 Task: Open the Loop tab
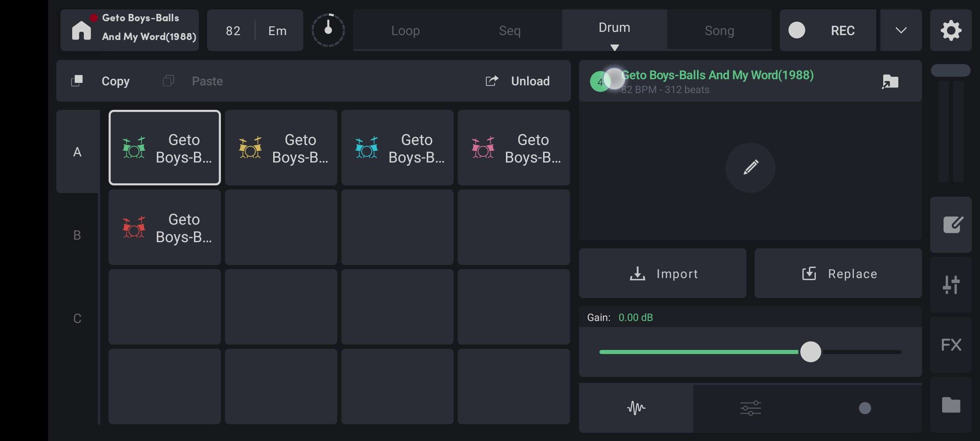(x=405, y=31)
